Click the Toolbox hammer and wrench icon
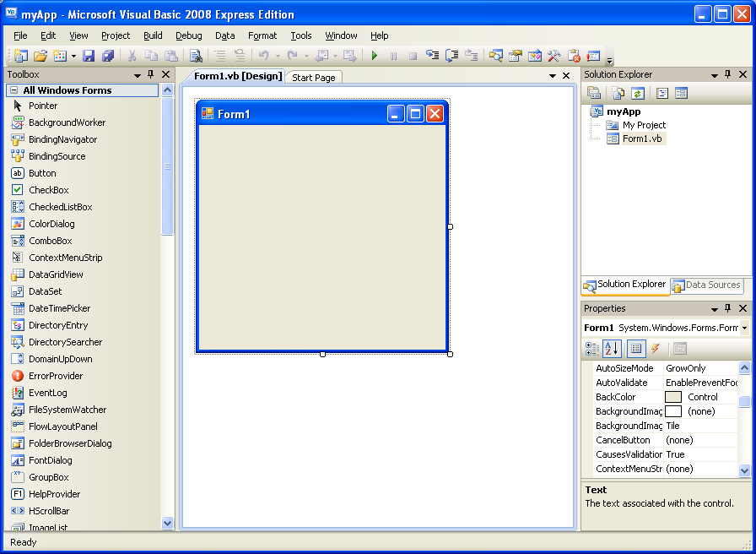 [x=554, y=56]
